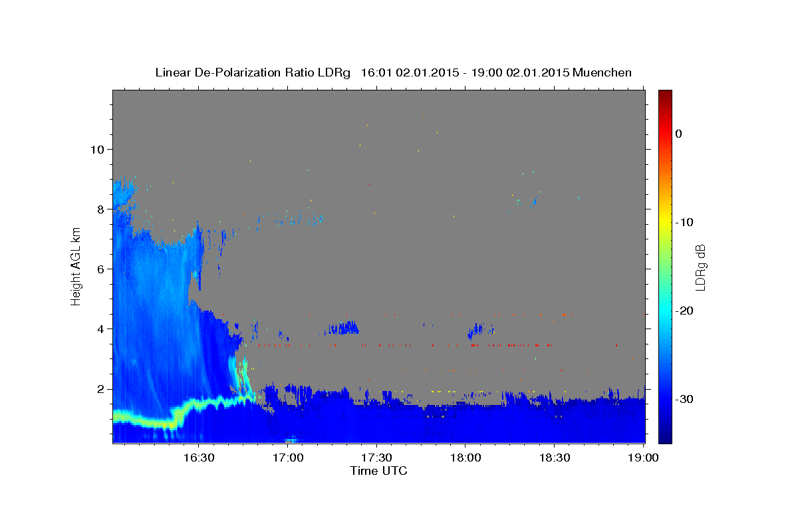Click the 'Time UTC' x-axis label

pos(378,471)
